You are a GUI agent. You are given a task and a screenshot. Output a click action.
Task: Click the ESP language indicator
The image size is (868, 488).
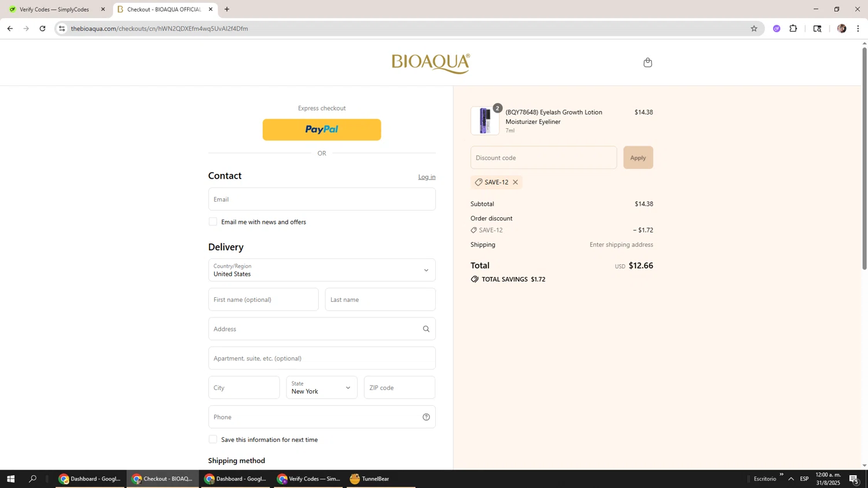pos(804,479)
